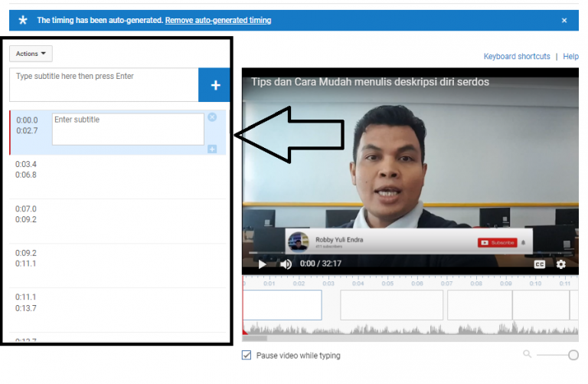Mute the video using the speaker icon
This screenshot has width=588, height=384.
click(286, 264)
